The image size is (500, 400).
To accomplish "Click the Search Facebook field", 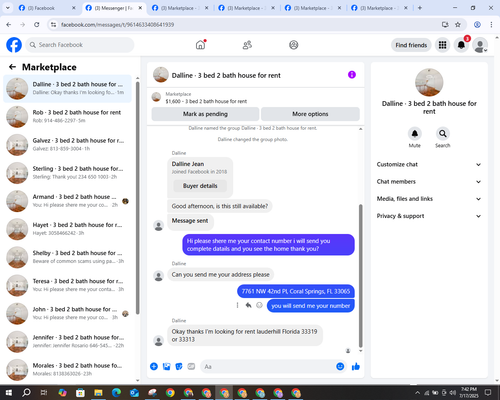I will [80, 45].
